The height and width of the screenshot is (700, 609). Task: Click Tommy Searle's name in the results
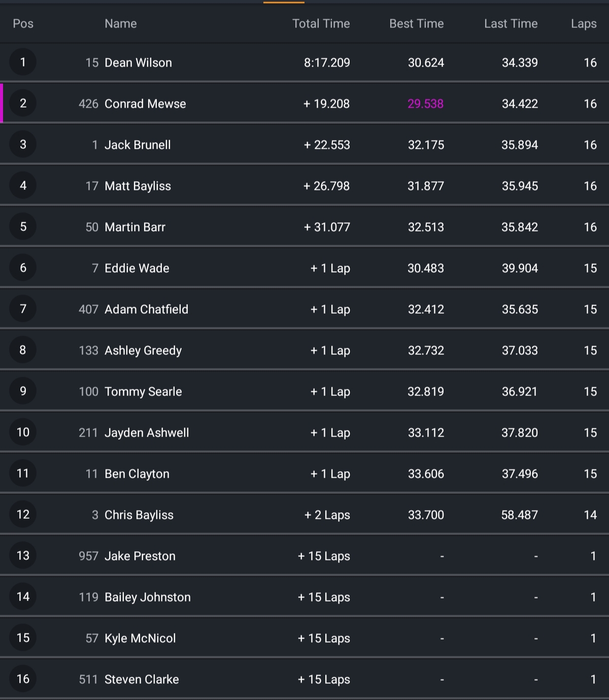coord(143,392)
